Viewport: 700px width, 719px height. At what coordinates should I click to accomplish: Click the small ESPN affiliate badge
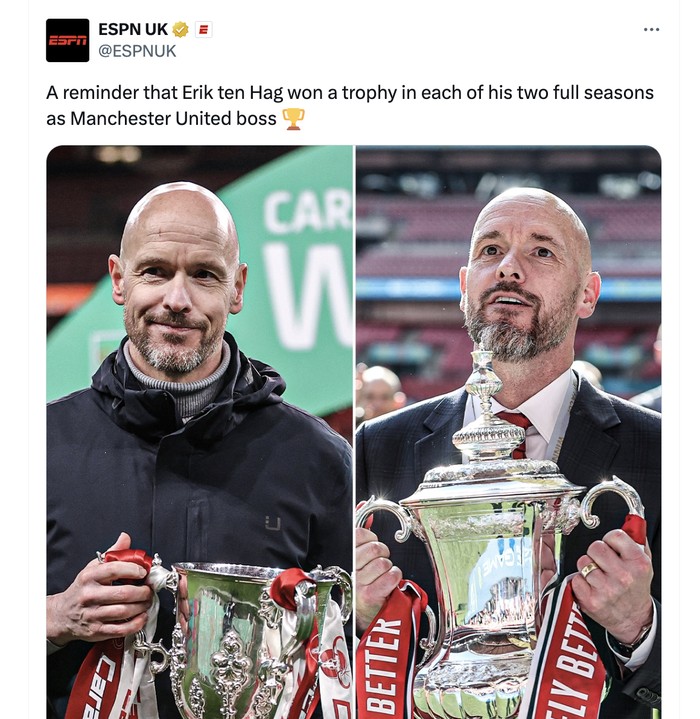pos(204,30)
